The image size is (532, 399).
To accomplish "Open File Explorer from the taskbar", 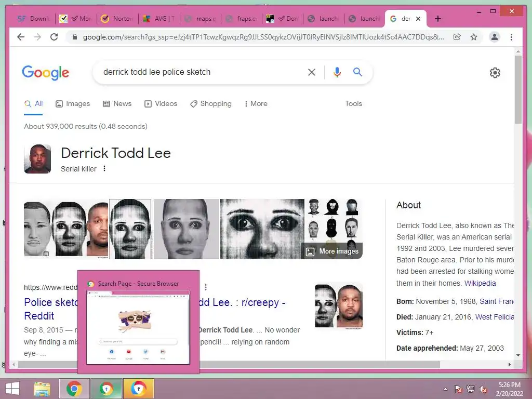I will 42,389.
